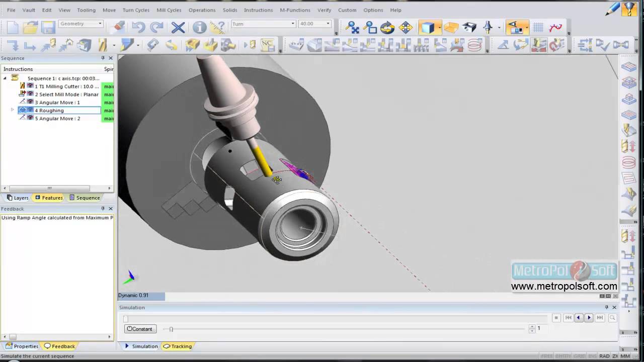The image size is (644, 362).
Task: Jump to simulation end
Action: pyautogui.click(x=600, y=318)
